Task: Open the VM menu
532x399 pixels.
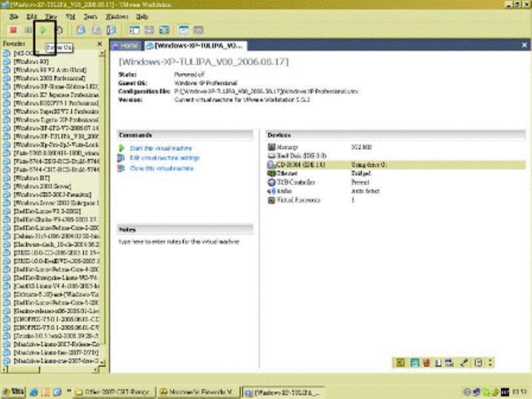Action: point(70,17)
